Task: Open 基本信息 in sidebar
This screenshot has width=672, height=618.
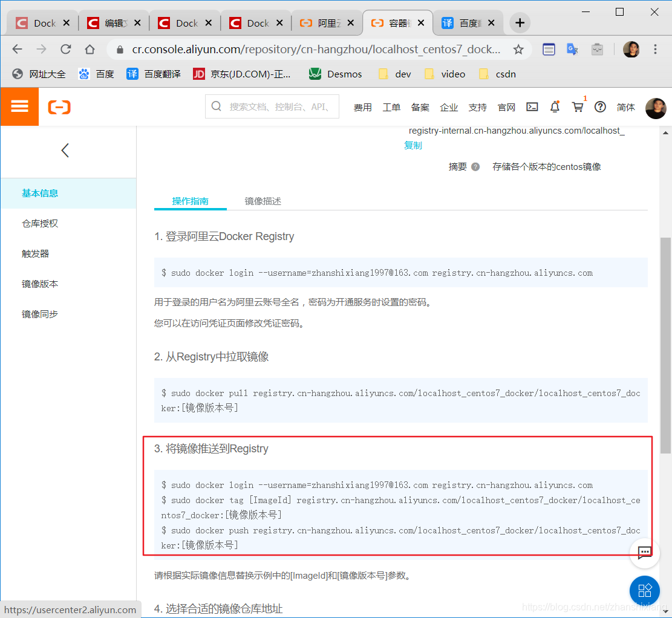Action: (68, 194)
